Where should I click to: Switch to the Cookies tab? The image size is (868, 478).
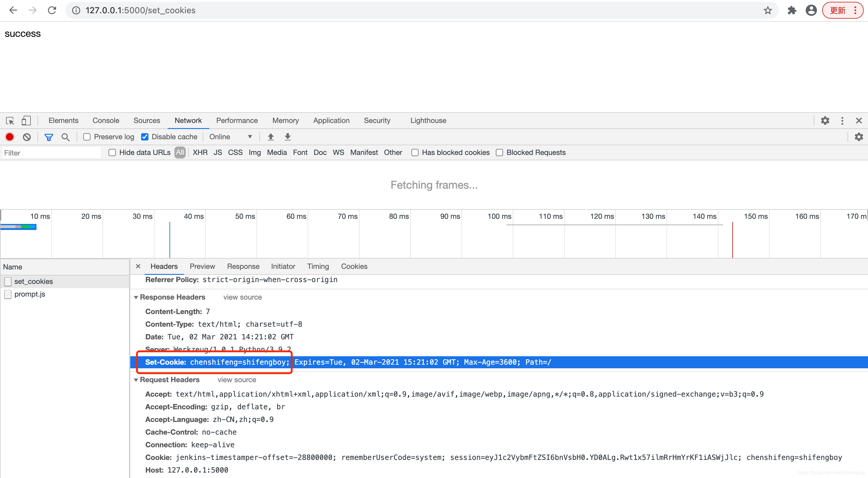[x=354, y=266]
